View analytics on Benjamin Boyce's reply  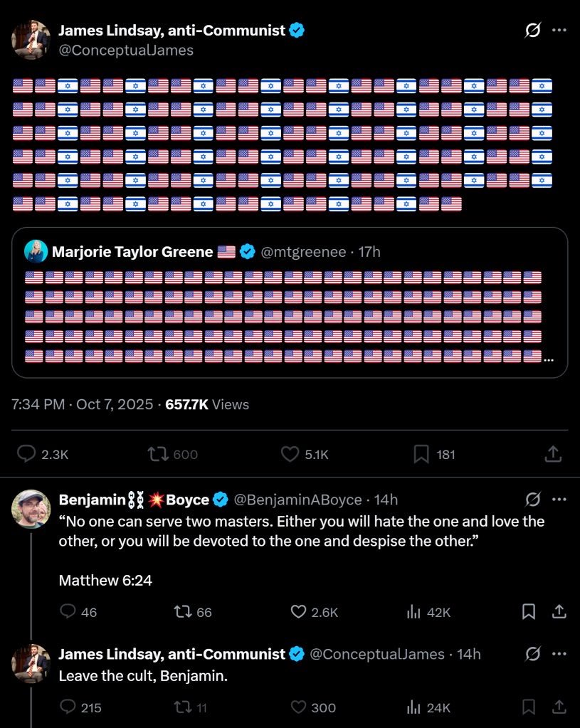[x=412, y=612]
